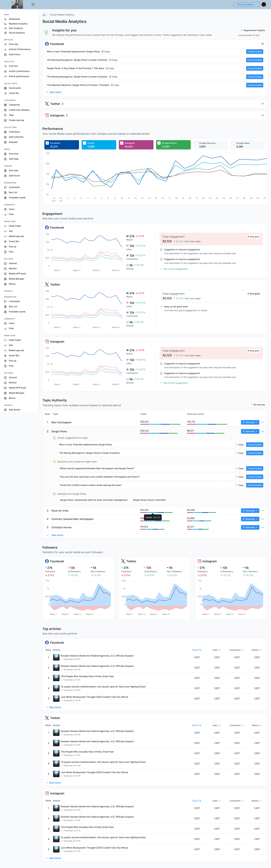271x868 pixels.
Task: Click Regenerate Insights
Action: click(252, 30)
